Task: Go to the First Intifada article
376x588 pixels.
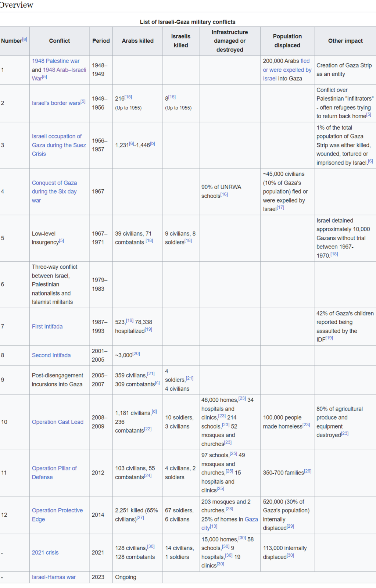Action: (x=47, y=326)
